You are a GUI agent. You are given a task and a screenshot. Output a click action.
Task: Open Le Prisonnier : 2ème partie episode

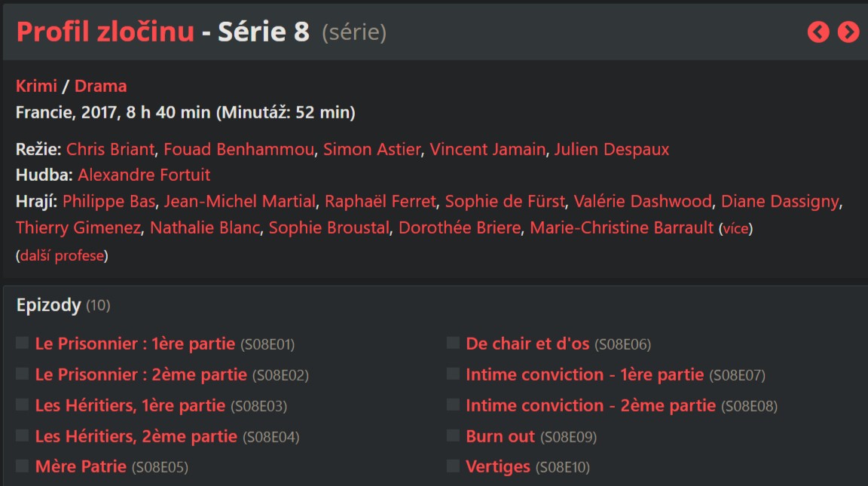[141, 374]
